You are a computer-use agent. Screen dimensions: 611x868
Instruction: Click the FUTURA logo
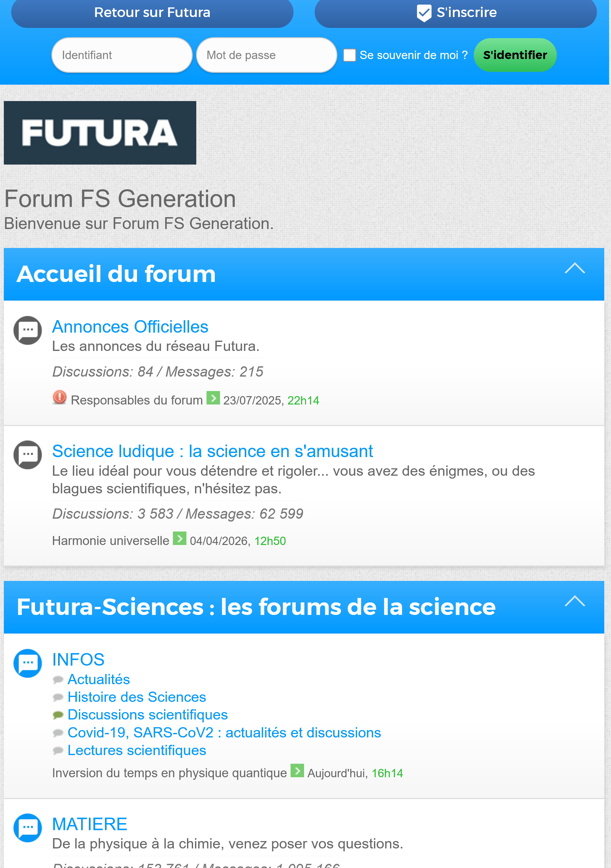(x=100, y=133)
